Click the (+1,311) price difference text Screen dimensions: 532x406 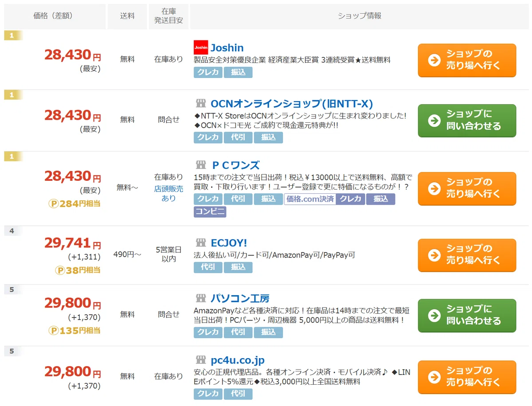84,257
